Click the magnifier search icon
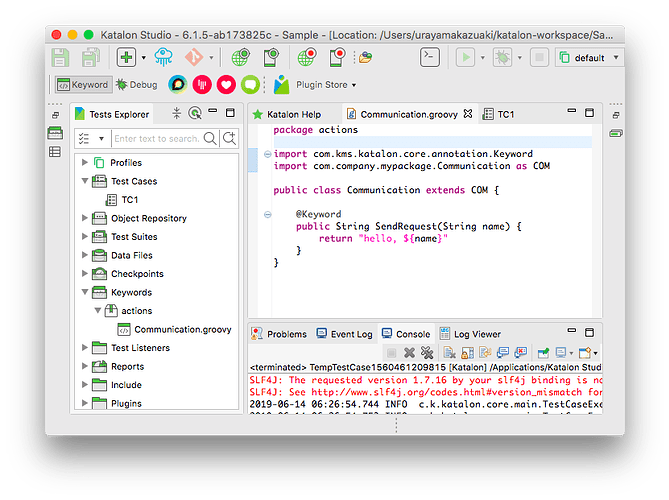 [210, 138]
